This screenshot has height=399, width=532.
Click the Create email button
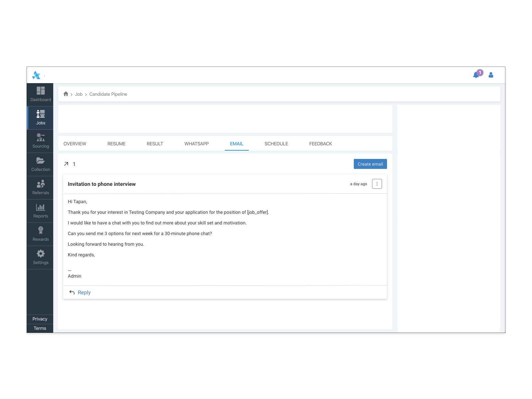[x=370, y=164]
